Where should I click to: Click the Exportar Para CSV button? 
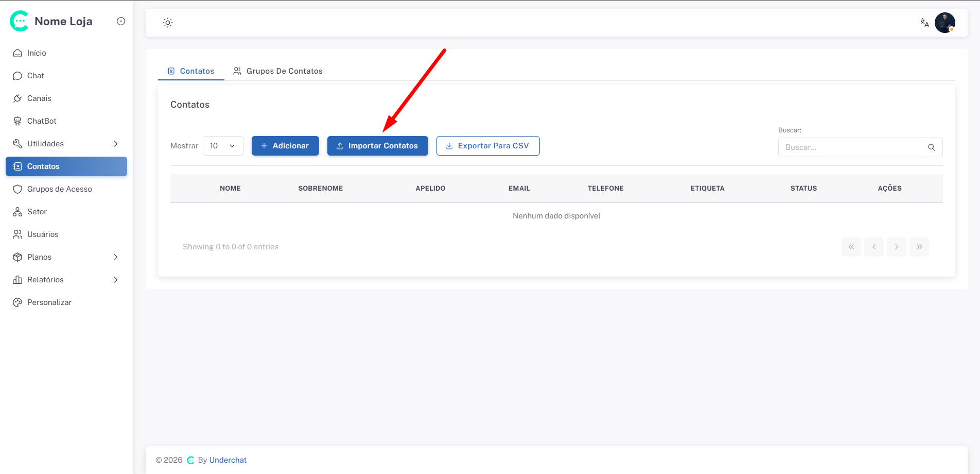pos(487,146)
